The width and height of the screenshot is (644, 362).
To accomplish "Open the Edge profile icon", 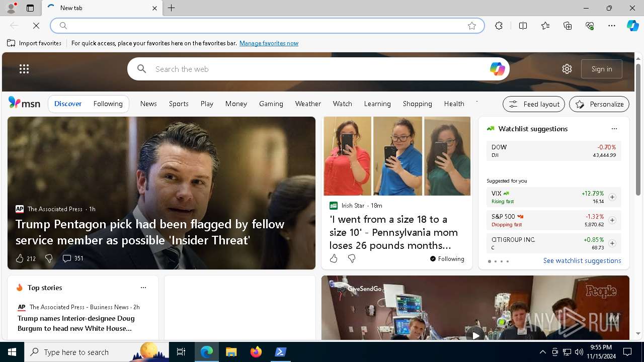I will tap(11, 8).
